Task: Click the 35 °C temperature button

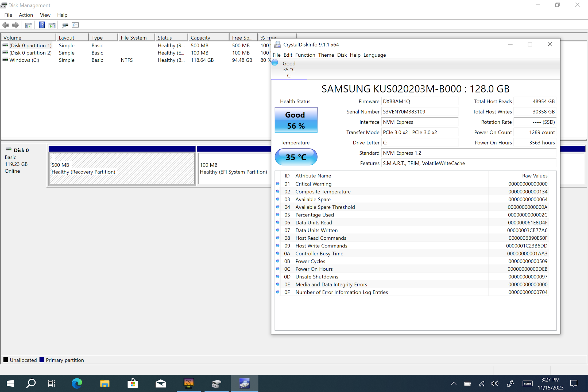Action: [296, 157]
